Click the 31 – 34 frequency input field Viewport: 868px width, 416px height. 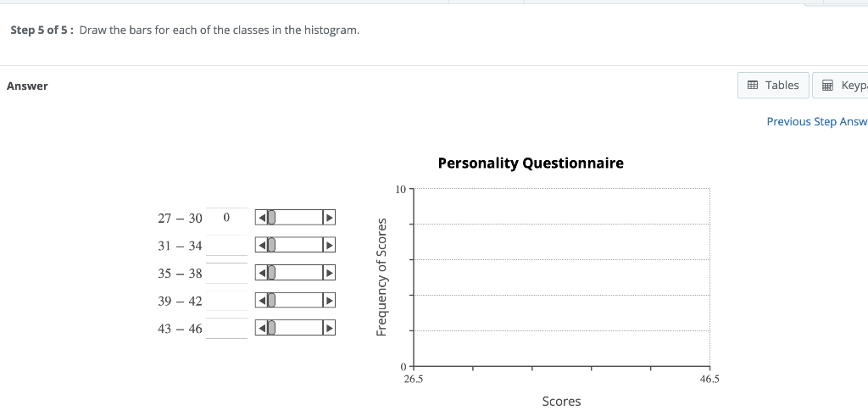[226, 245]
